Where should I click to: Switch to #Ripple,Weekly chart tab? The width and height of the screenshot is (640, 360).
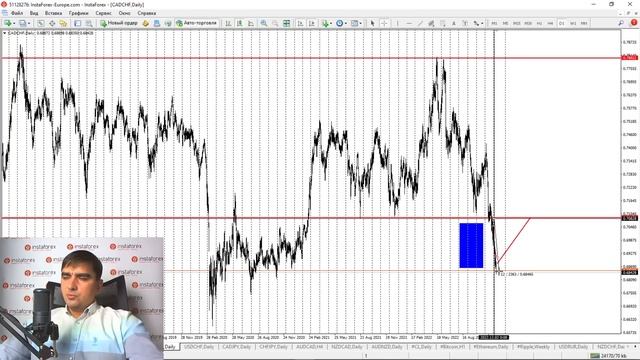(x=533, y=347)
